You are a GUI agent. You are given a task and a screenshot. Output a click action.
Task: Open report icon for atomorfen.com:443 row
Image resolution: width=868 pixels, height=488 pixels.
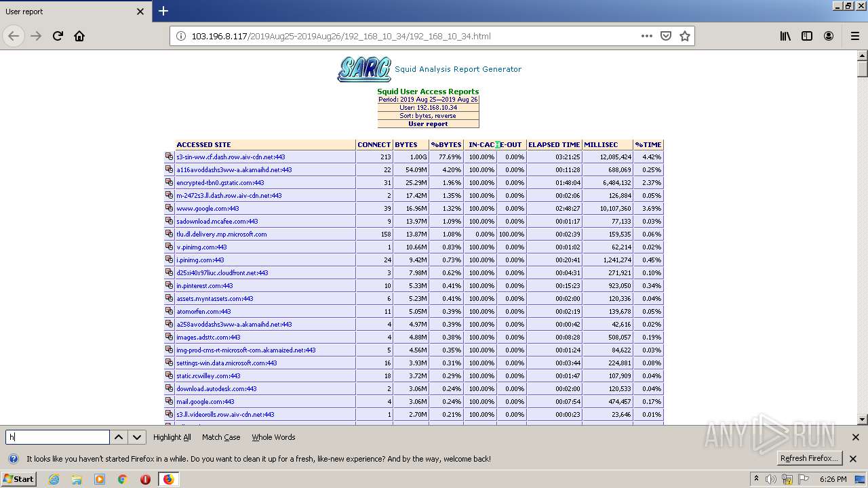[x=170, y=311]
